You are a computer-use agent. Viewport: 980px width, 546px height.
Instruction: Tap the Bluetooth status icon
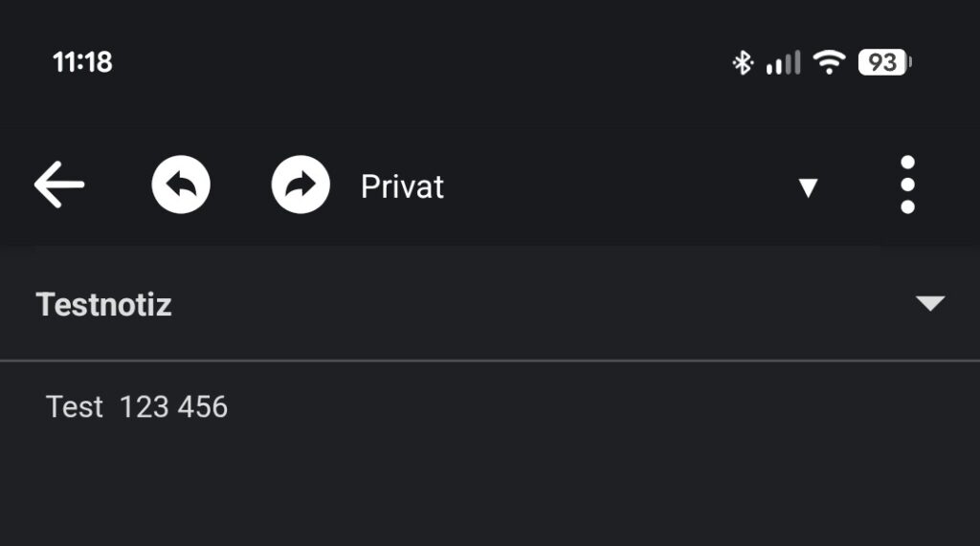pos(743,63)
